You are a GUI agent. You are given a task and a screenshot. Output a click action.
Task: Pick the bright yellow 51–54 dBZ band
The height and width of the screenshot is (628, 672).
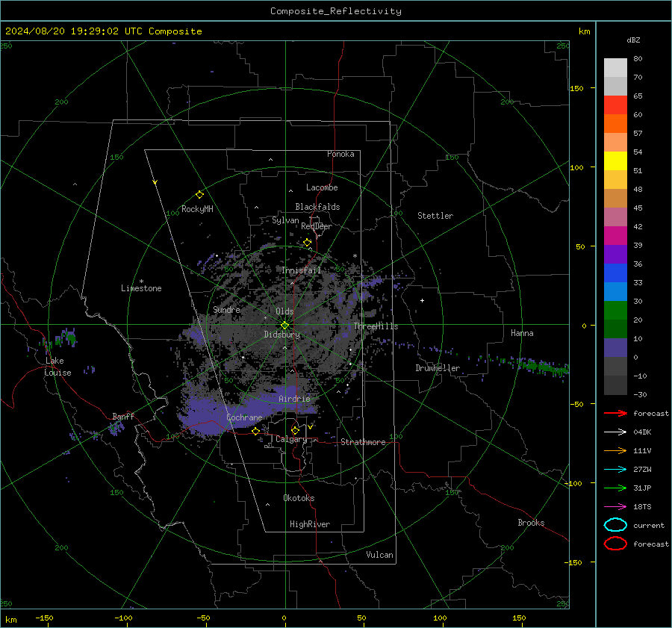pos(615,161)
